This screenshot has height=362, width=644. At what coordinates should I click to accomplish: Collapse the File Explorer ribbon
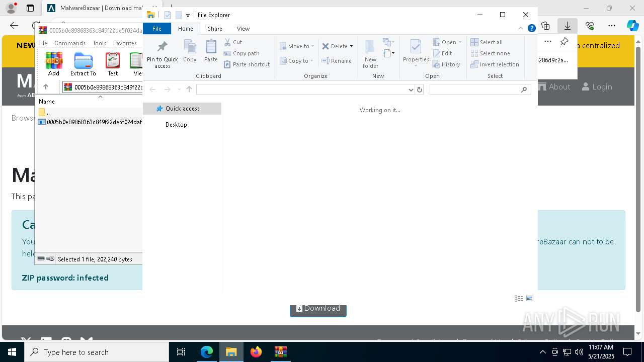click(x=521, y=29)
